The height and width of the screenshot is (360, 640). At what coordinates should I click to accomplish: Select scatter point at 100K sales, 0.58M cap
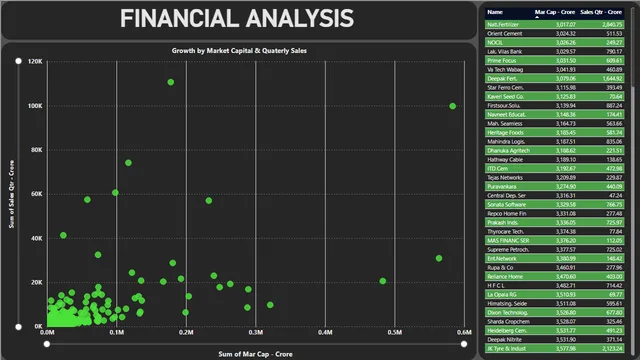452,106
